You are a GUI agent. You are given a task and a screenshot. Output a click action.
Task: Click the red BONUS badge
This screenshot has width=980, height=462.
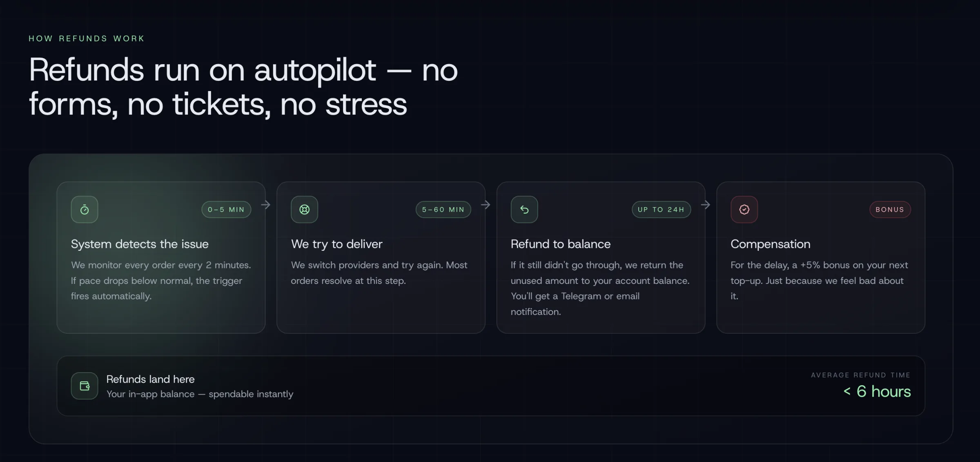coord(890,210)
